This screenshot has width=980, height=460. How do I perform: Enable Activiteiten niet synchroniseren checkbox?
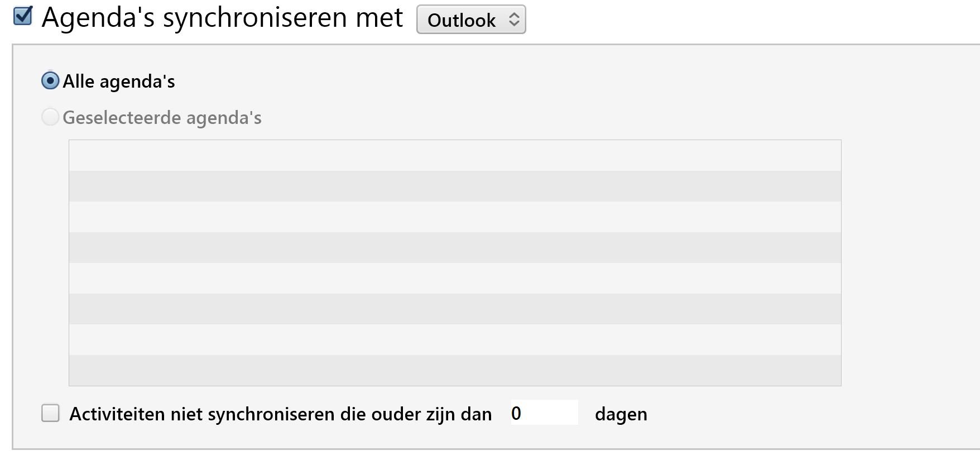50,414
